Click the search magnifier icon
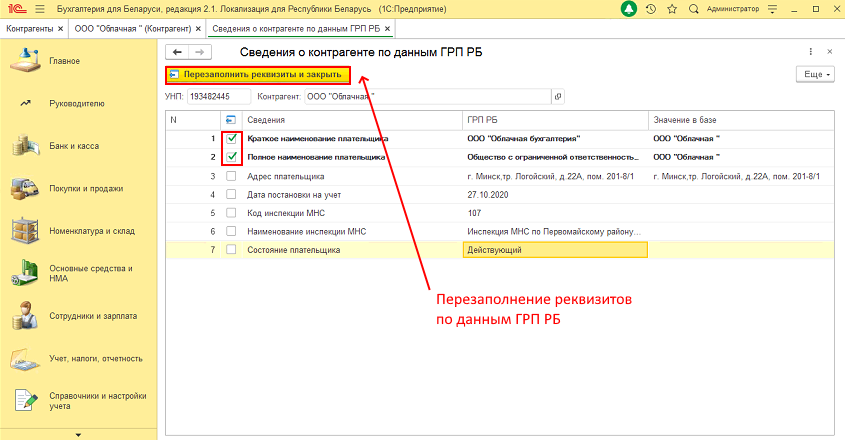 coord(694,9)
